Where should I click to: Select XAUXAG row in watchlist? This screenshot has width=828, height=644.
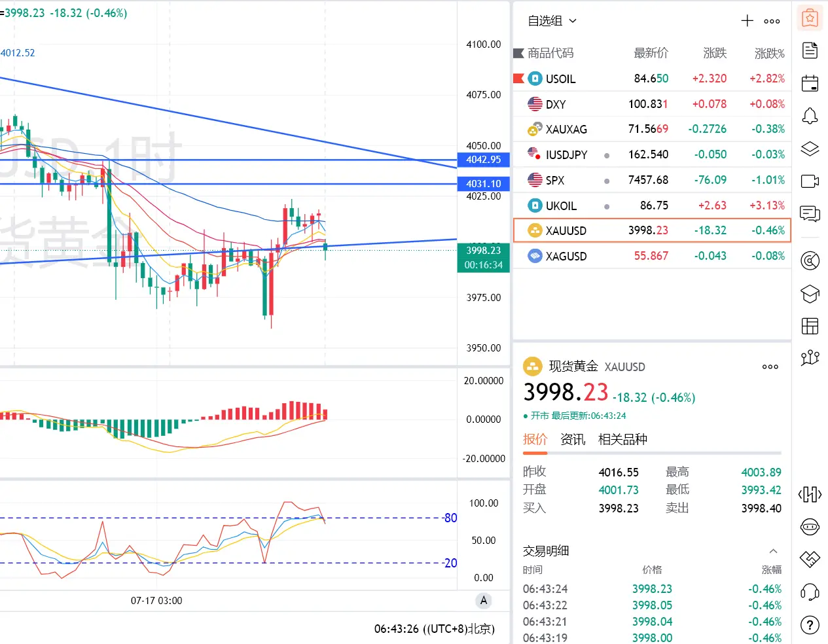pos(652,129)
